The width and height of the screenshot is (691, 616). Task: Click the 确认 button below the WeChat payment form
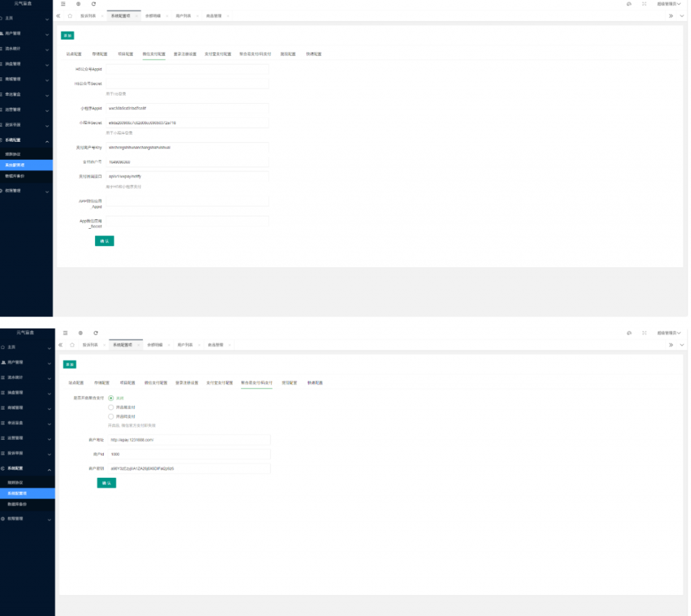click(105, 241)
